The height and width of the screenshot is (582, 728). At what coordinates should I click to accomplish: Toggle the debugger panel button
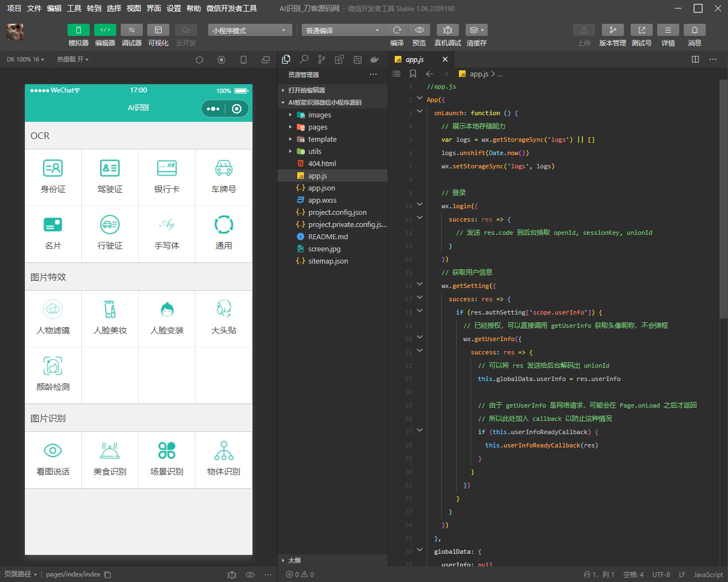coord(132,30)
